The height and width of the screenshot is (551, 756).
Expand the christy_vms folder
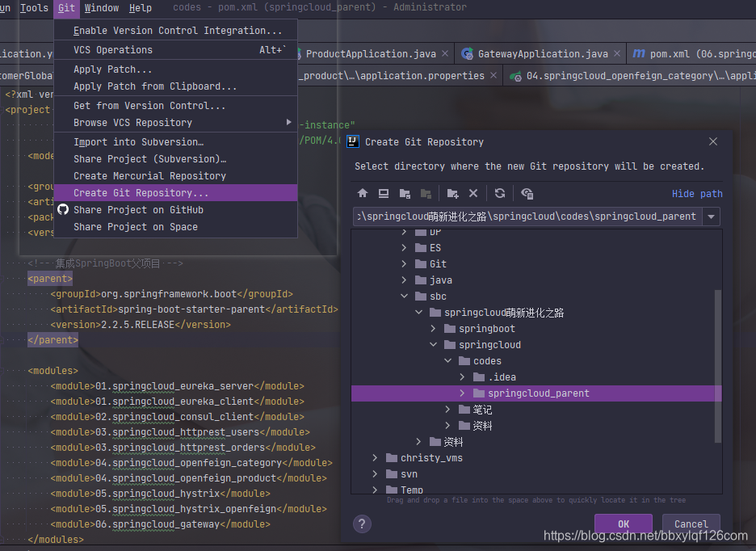(375, 458)
